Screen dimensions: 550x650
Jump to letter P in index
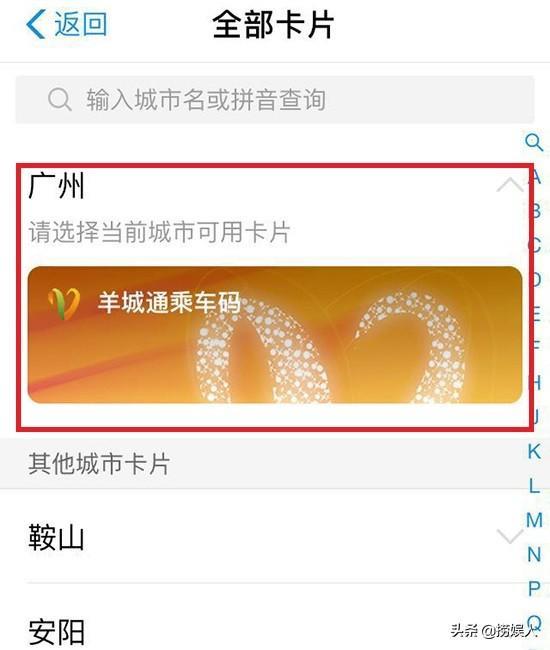534,589
